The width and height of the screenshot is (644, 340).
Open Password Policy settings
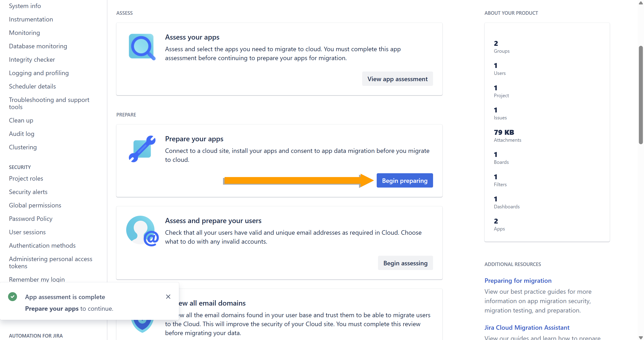(31, 219)
